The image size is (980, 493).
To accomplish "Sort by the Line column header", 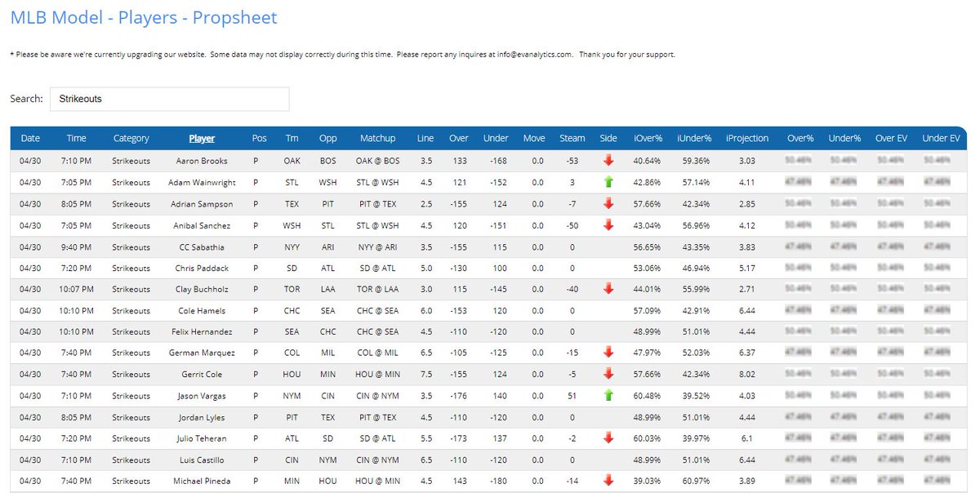I will click(425, 138).
